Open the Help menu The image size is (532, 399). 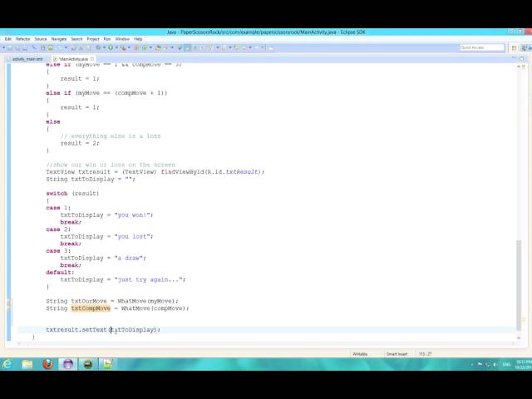point(138,39)
